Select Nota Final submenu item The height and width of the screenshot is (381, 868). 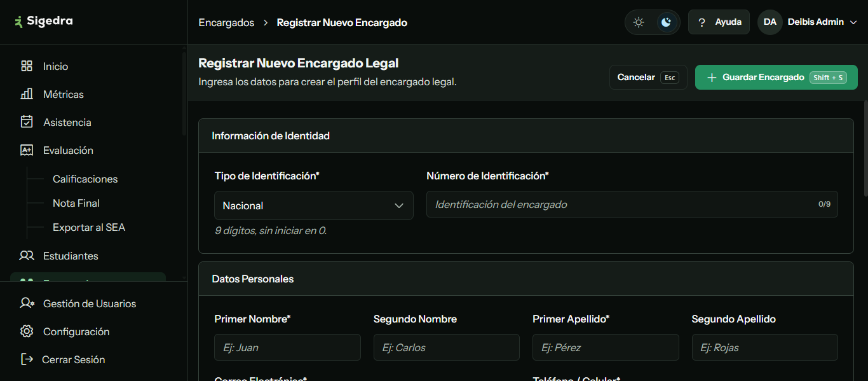[x=76, y=203]
